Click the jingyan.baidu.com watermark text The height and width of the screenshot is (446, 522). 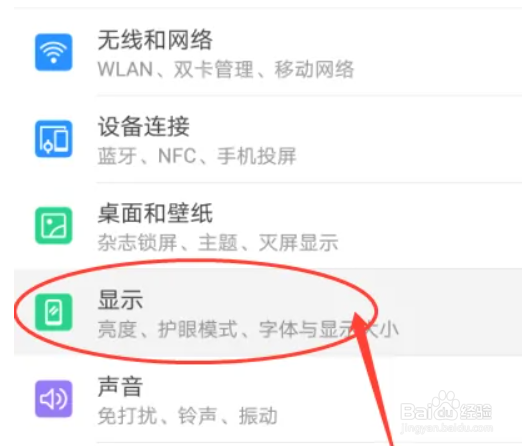click(x=447, y=428)
